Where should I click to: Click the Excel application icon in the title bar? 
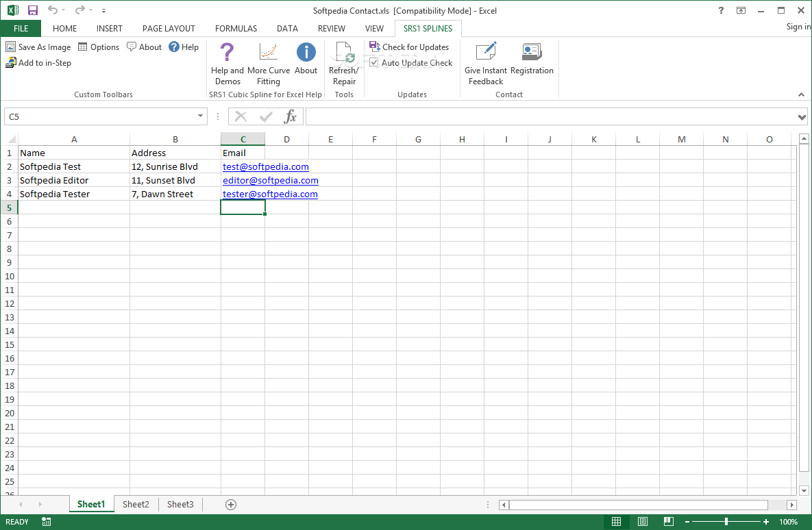pos(13,10)
